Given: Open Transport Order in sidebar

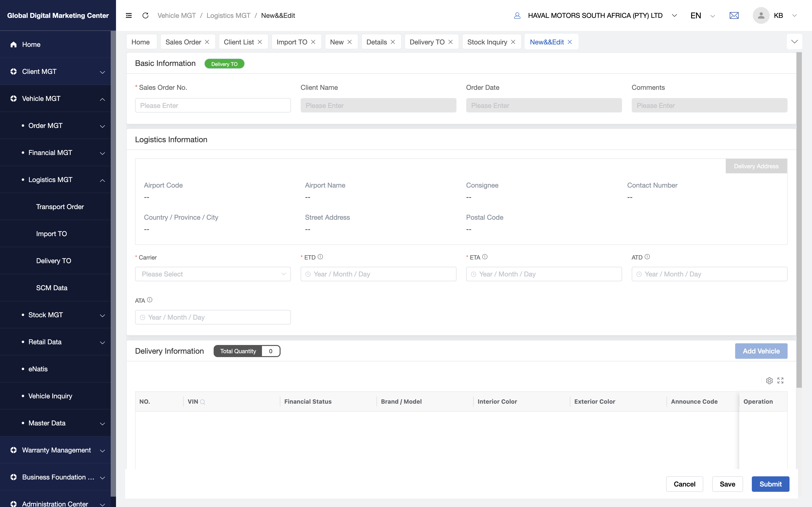Looking at the screenshot, I should point(60,207).
